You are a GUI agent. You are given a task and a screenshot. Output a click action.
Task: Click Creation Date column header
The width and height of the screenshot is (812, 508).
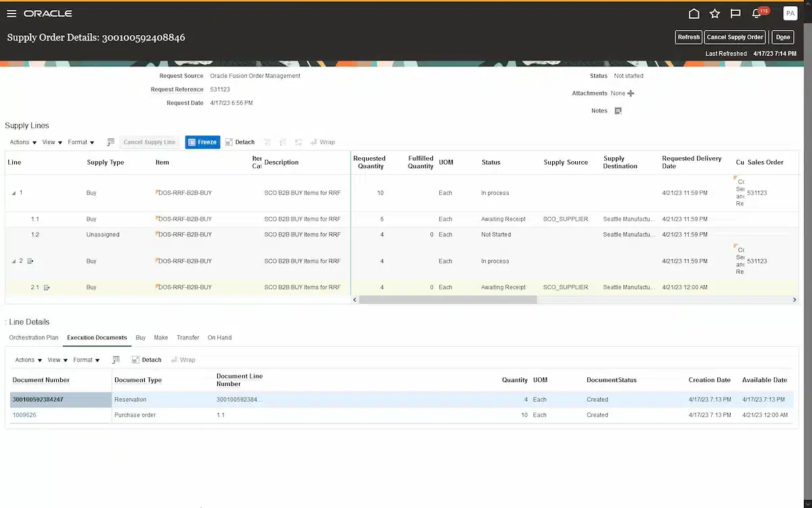[710, 380]
